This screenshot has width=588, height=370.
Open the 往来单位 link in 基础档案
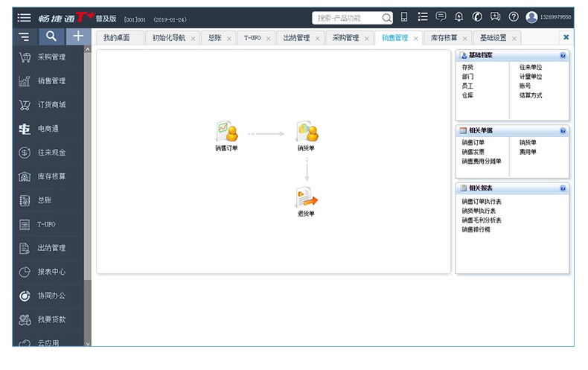point(531,67)
